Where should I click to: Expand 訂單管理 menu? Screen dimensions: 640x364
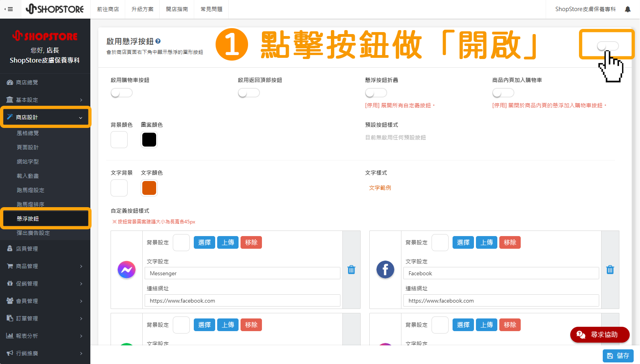coord(45,318)
